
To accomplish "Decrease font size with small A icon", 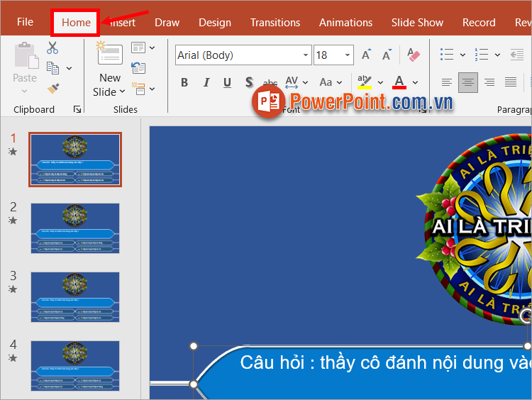I will (387, 55).
